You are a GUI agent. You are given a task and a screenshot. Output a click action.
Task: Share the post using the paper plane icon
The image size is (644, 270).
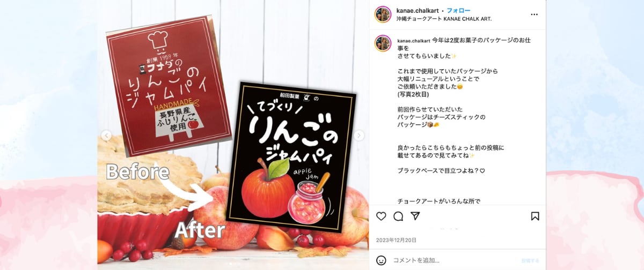coord(415,216)
